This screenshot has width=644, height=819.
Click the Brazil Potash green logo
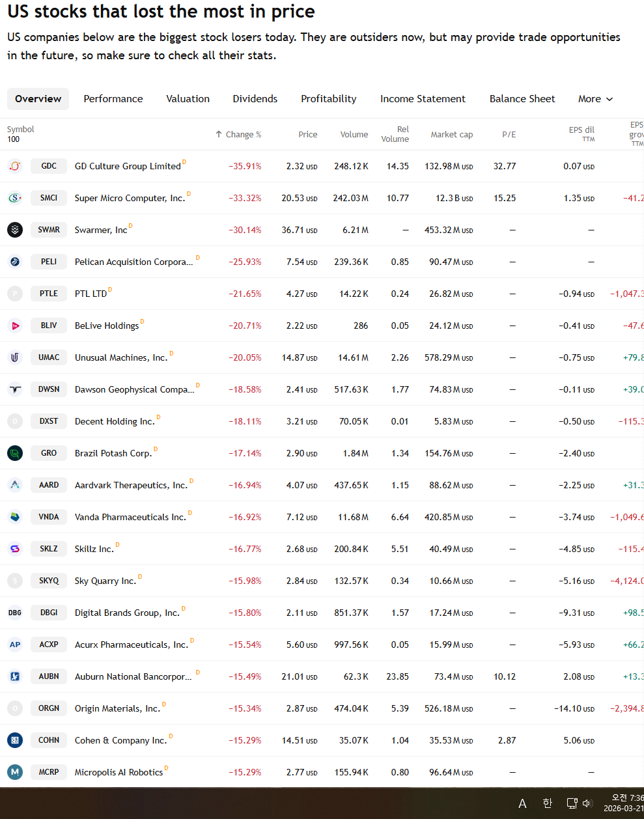click(15, 453)
